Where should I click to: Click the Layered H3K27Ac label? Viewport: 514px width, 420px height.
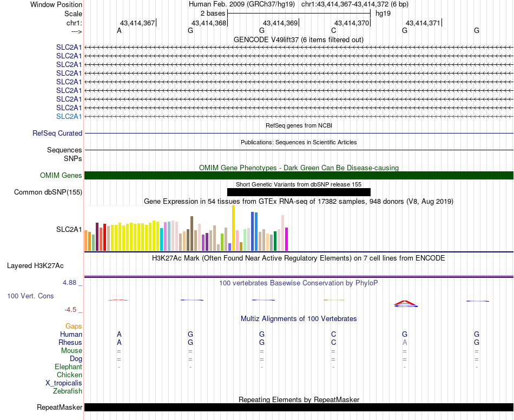[35, 266]
